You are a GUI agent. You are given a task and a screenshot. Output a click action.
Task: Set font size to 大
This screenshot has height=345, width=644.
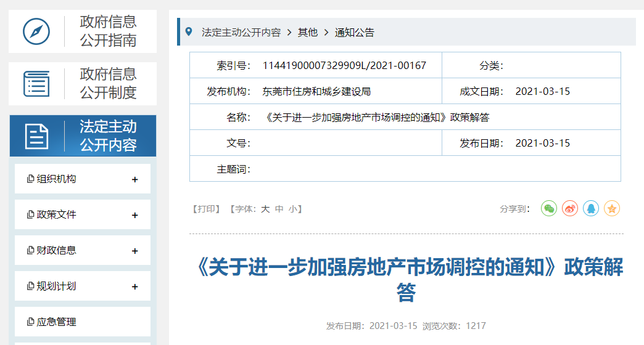[x=265, y=209]
